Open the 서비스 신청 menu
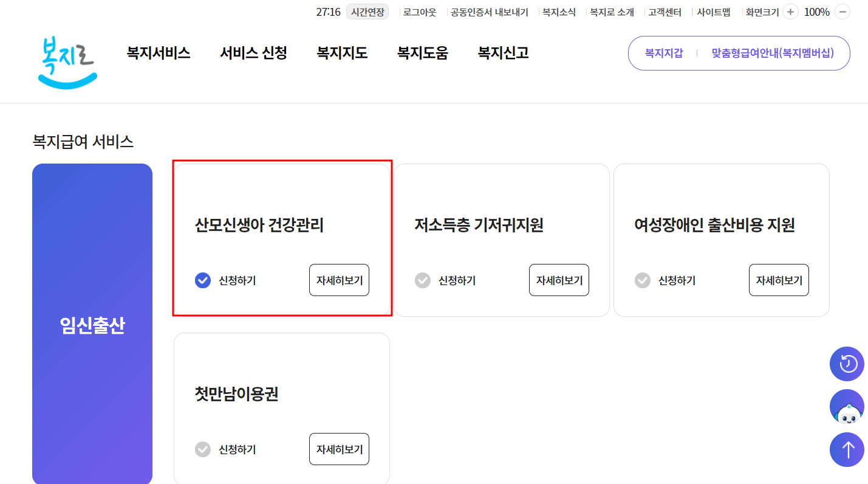 253,54
